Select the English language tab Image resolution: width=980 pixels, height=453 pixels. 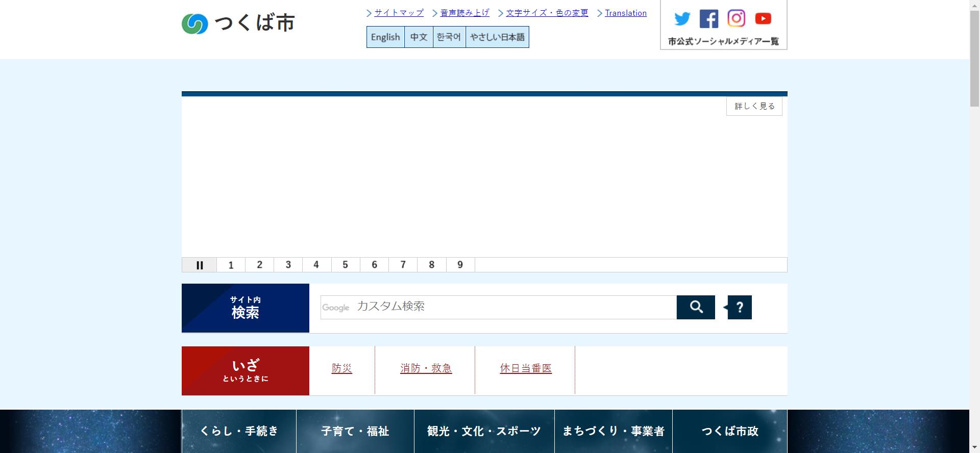(385, 37)
